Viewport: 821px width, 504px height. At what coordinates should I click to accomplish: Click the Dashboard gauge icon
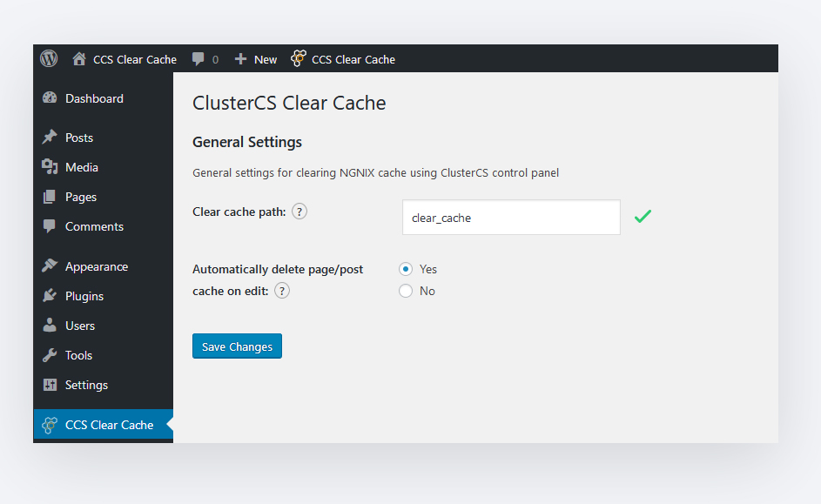click(50, 97)
